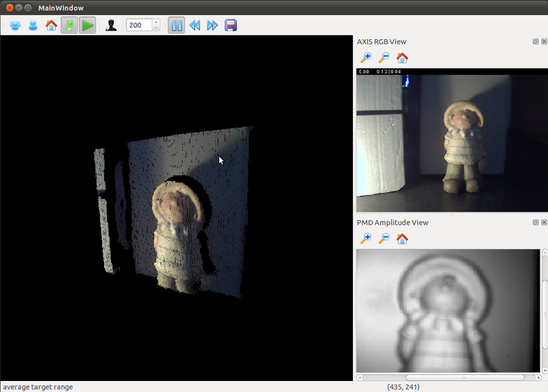Zoom out on AXIS RGB View
Viewport: 548px width, 392px height.
(384, 58)
